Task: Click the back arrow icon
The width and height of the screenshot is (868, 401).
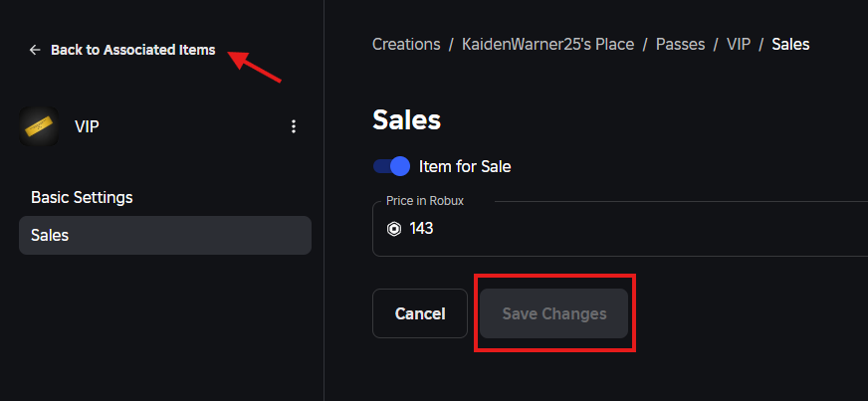Action: click(x=35, y=50)
